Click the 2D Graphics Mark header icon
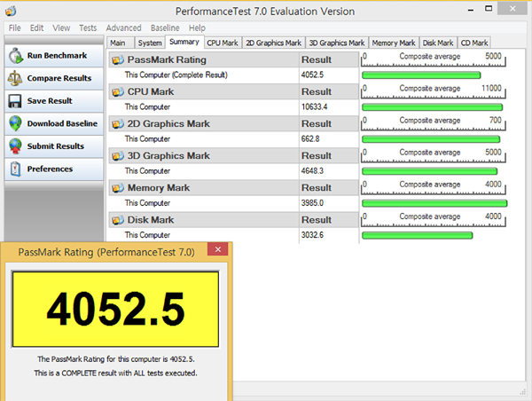This screenshot has height=401, width=532. pos(118,124)
